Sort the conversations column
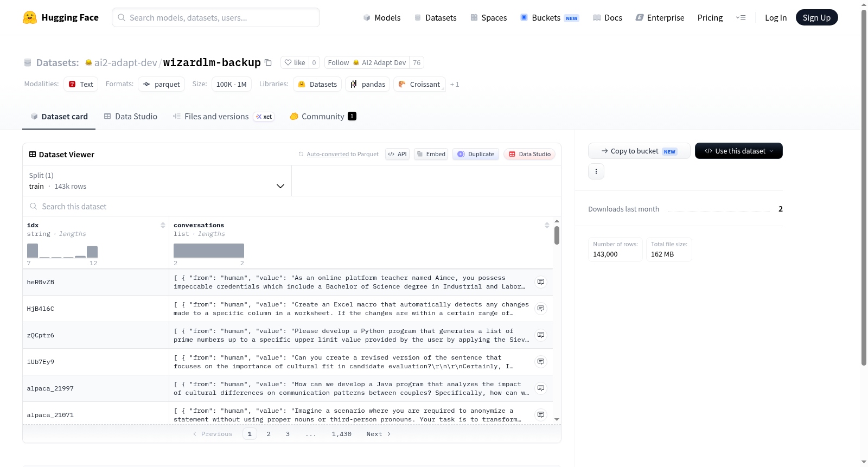868x467 pixels. pos(547,225)
